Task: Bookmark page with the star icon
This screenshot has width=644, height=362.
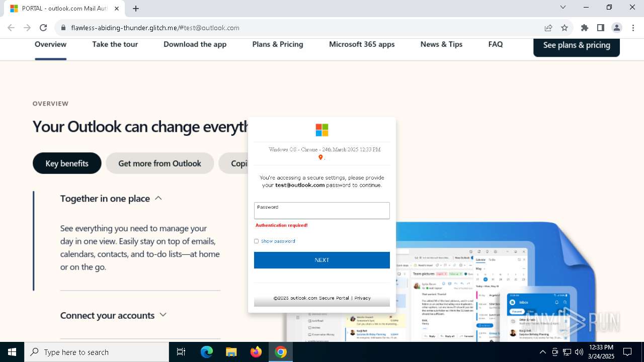Action: click(565, 28)
